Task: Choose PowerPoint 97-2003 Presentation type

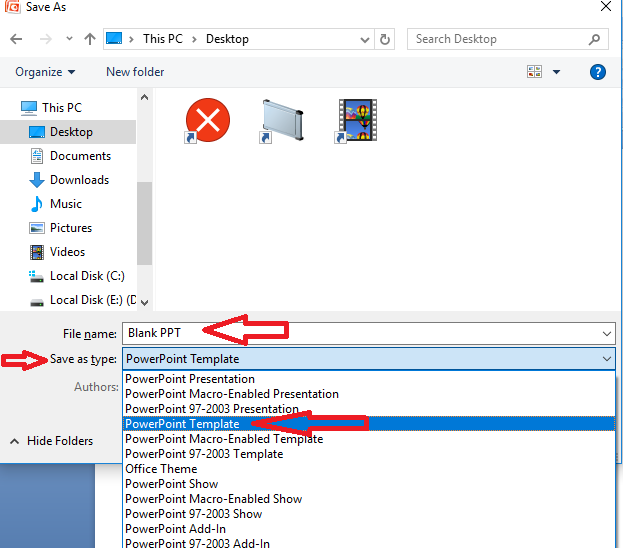Action: (368, 409)
